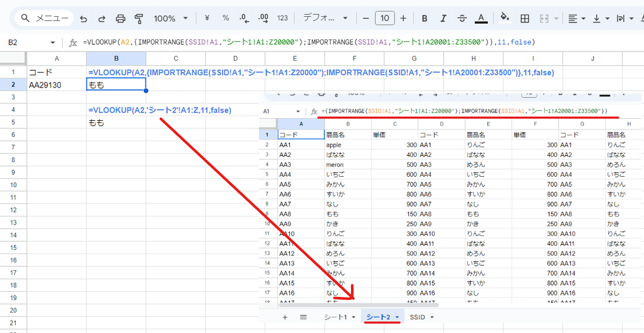Undo the last action

coord(83,18)
